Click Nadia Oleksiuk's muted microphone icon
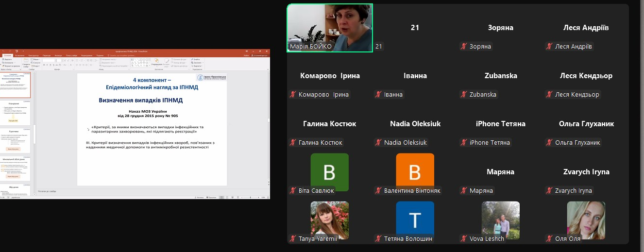The image size is (644, 252). click(378, 143)
